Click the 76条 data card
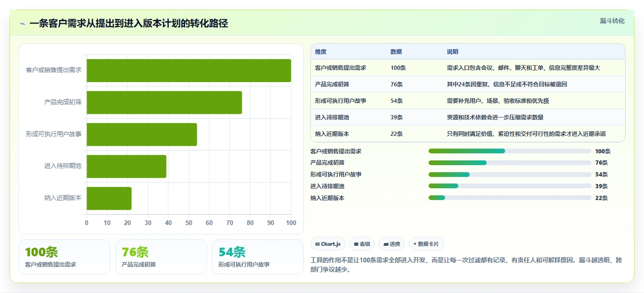644x293 pixels. point(161,257)
